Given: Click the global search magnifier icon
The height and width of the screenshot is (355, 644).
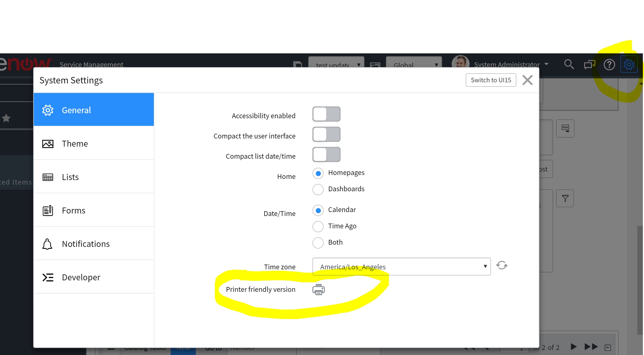Looking at the screenshot, I should [x=569, y=64].
